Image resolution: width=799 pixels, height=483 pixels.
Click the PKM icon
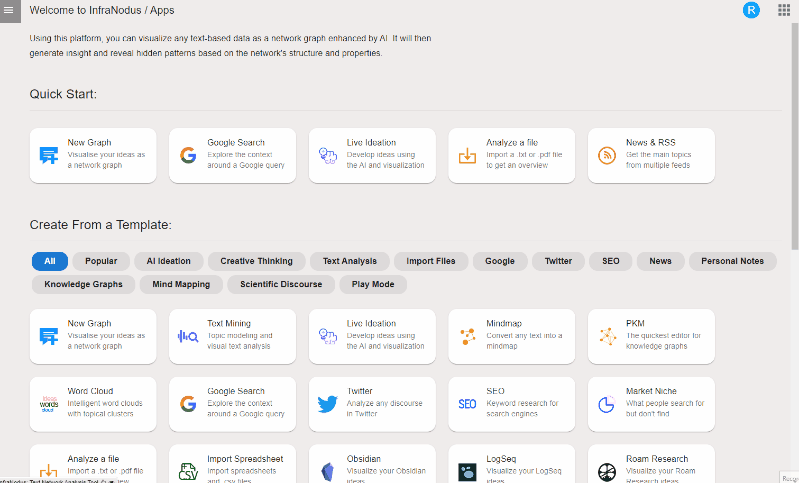[x=607, y=336]
